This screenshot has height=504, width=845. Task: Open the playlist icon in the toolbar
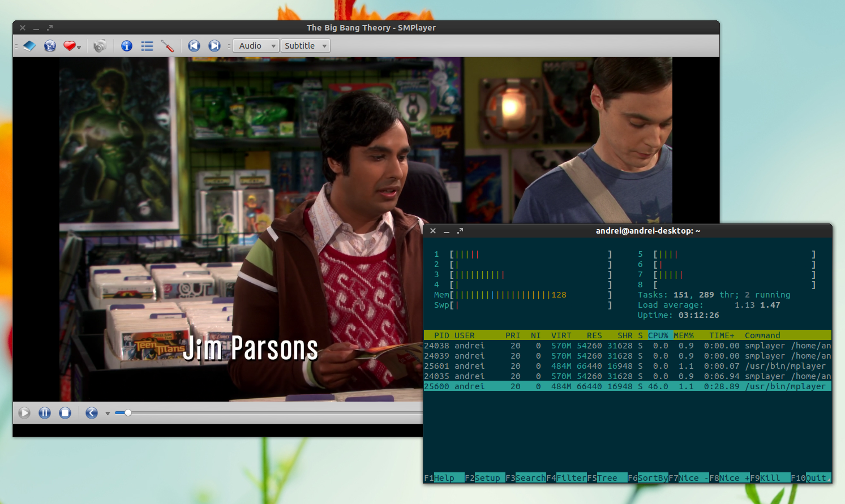click(x=147, y=46)
